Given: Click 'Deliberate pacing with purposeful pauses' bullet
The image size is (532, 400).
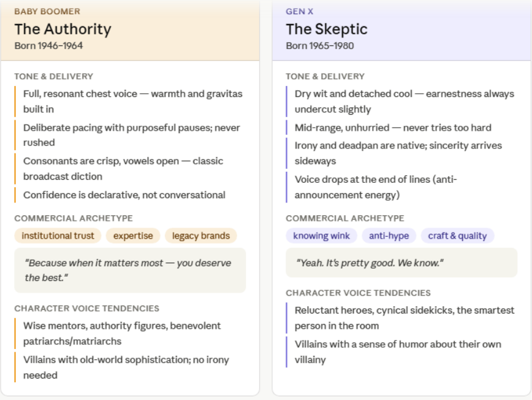Looking at the screenshot, I should click(131, 135).
